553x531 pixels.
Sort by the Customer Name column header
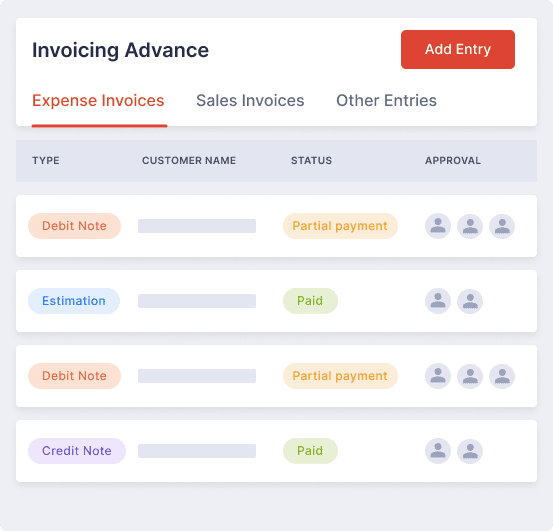tap(189, 161)
